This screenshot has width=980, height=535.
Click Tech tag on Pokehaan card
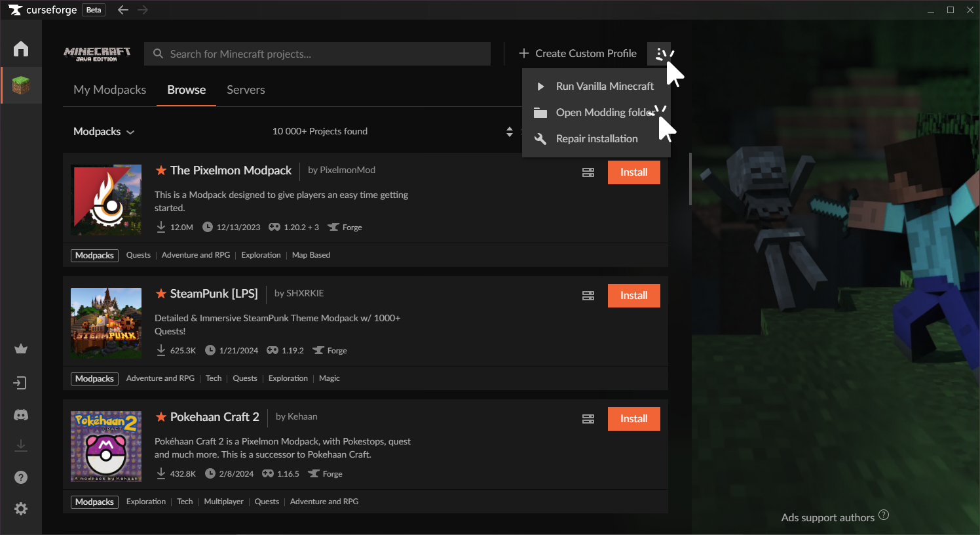coord(185,502)
